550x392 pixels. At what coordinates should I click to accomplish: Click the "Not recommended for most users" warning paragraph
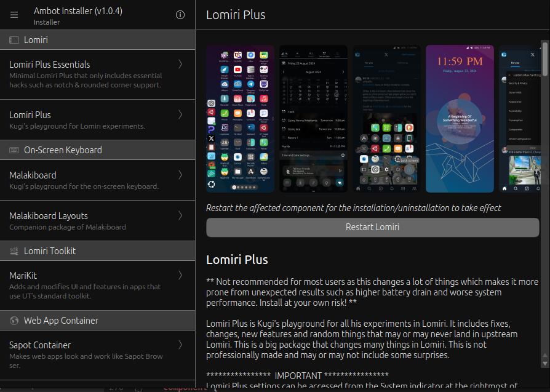372,292
